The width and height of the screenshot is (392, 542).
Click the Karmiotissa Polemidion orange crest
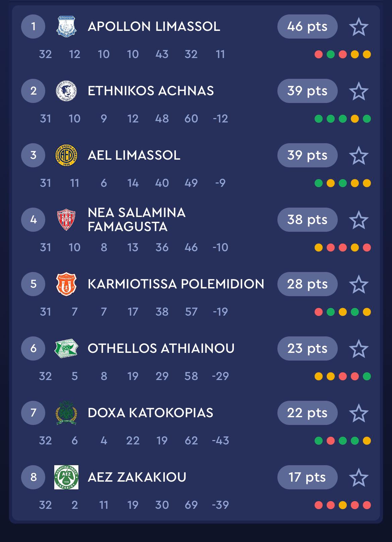[x=66, y=284]
